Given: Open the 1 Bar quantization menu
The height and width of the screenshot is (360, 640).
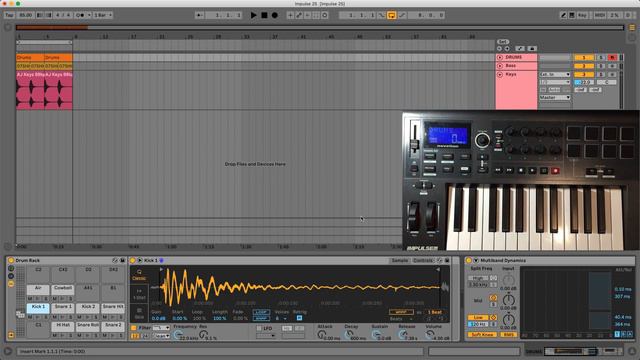Looking at the screenshot, I should (x=103, y=15).
